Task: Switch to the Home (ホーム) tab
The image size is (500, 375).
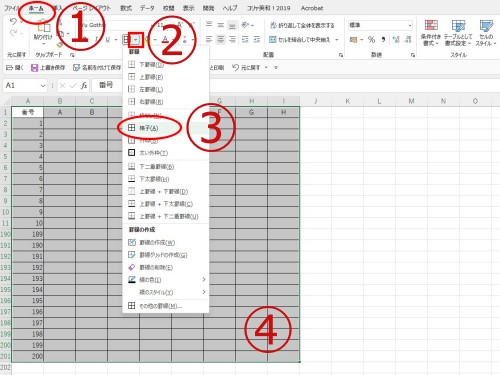Action: 36,8
